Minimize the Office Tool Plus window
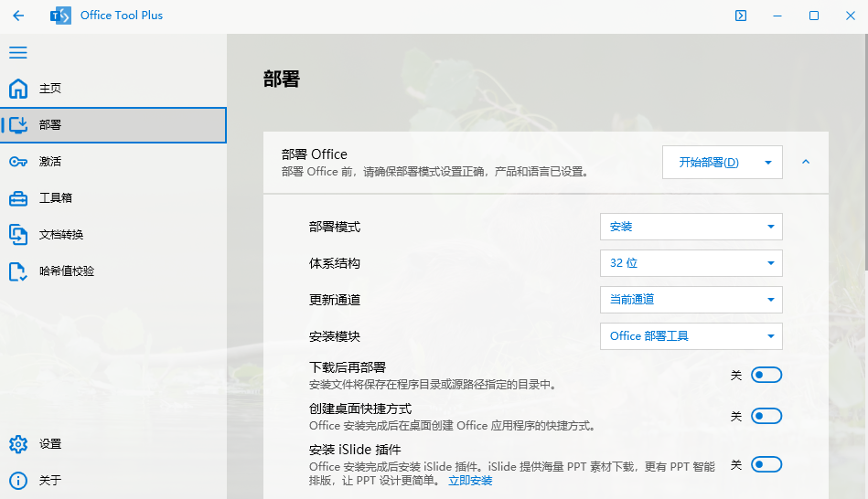 tap(777, 16)
